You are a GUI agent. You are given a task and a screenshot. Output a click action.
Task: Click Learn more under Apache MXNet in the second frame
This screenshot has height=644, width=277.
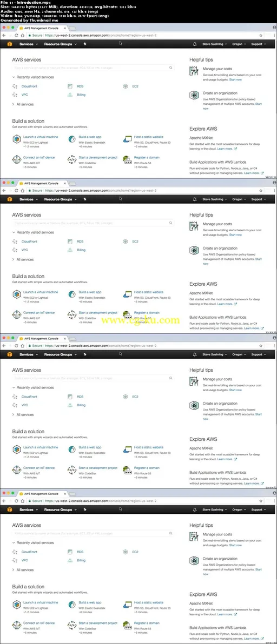point(227,304)
